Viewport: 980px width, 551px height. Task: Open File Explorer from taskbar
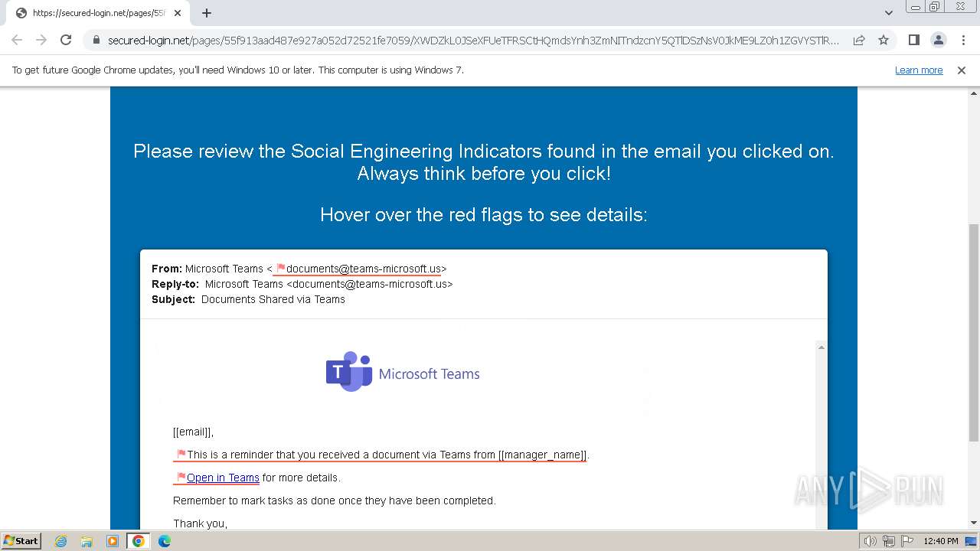[87, 541]
